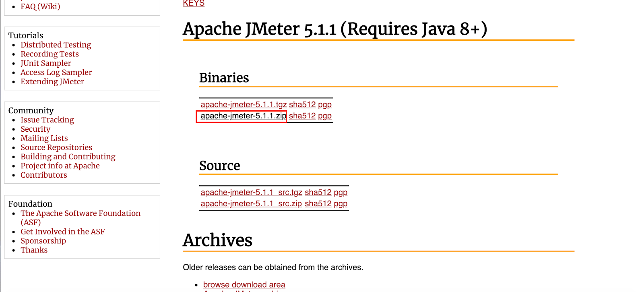Image resolution: width=644 pixels, height=292 pixels.
Task: Open the Distributed Testing tutorial
Action: point(56,44)
